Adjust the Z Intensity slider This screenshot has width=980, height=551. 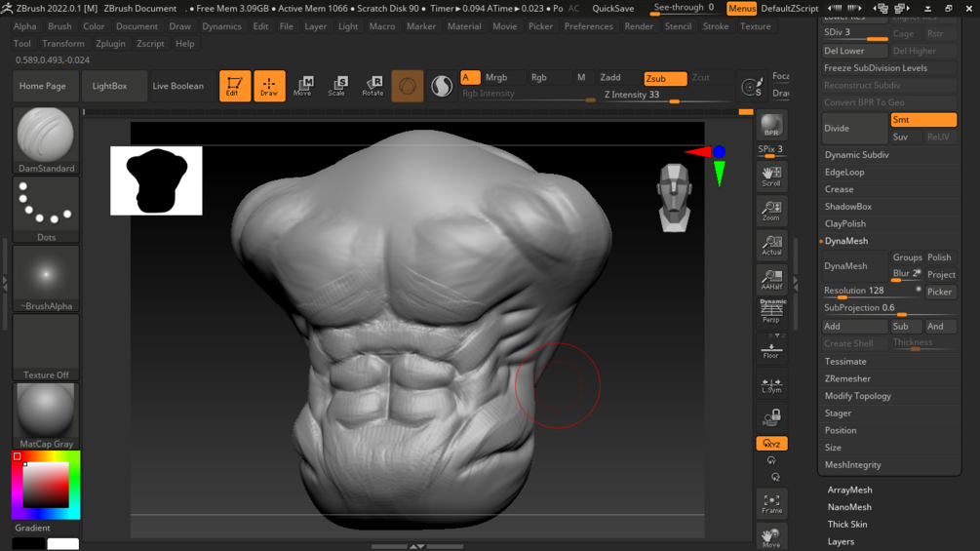point(666,95)
